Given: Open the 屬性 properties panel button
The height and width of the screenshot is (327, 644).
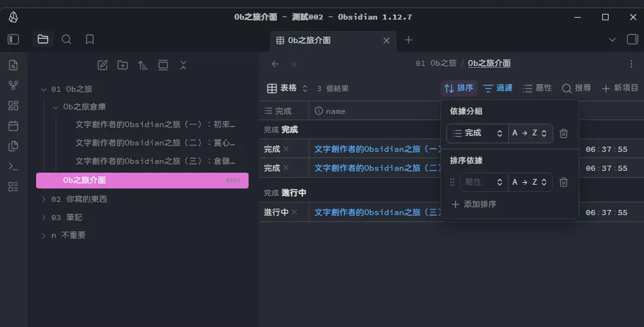Looking at the screenshot, I should (x=537, y=89).
